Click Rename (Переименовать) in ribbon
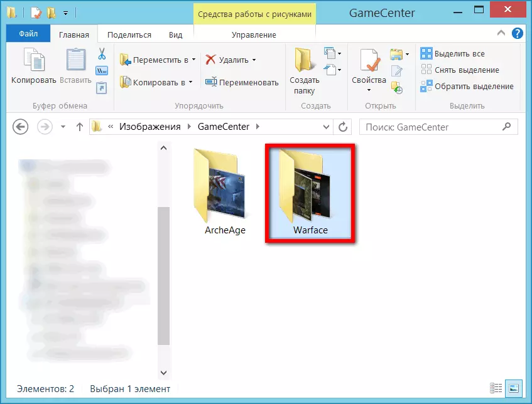This screenshot has width=532, height=404. click(242, 82)
